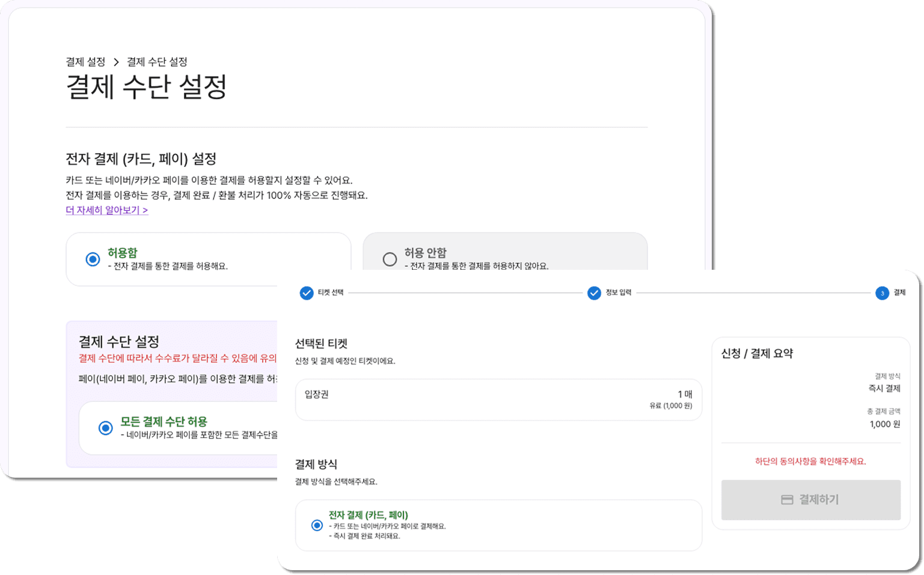Open the 더 자세히 알아보기 link
The width and height of the screenshot is (924, 575).
107,210
